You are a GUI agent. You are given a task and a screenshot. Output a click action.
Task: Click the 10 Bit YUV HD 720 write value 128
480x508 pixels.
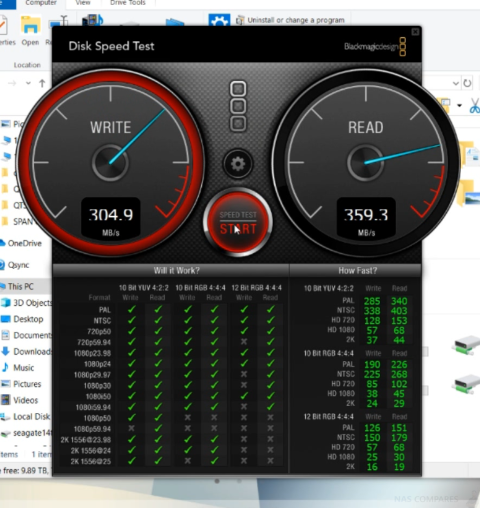[x=372, y=321]
